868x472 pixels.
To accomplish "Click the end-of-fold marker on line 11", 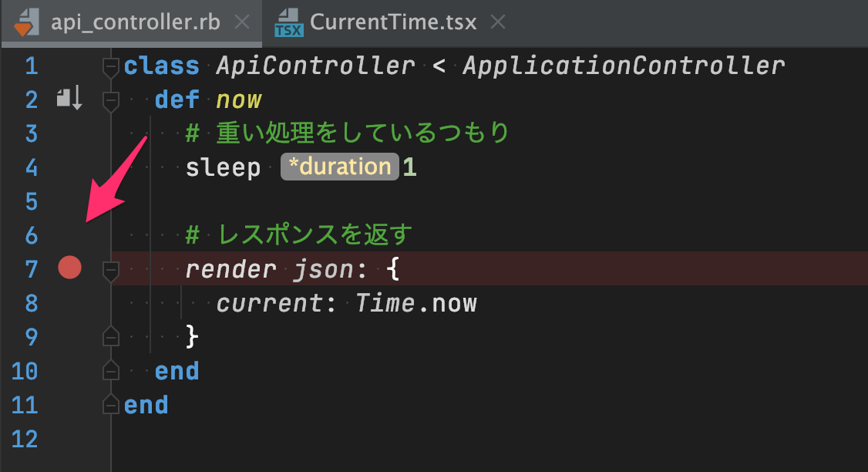I will 110,404.
